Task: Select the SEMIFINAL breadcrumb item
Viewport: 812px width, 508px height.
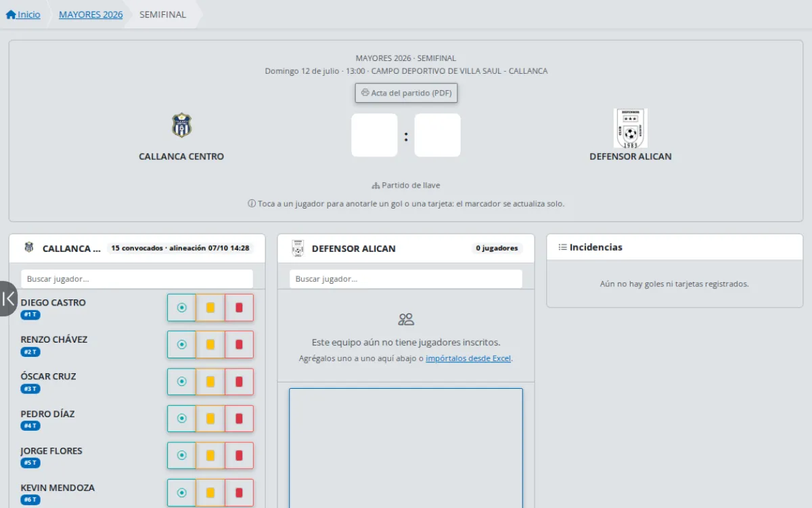Action: (x=162, y=14)
